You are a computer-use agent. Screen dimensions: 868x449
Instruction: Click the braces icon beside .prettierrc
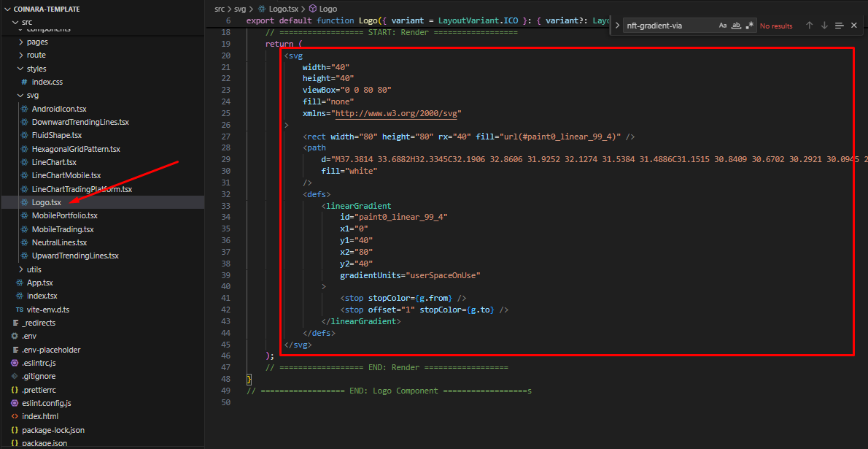pyautogui.click(x=15, y=390)
